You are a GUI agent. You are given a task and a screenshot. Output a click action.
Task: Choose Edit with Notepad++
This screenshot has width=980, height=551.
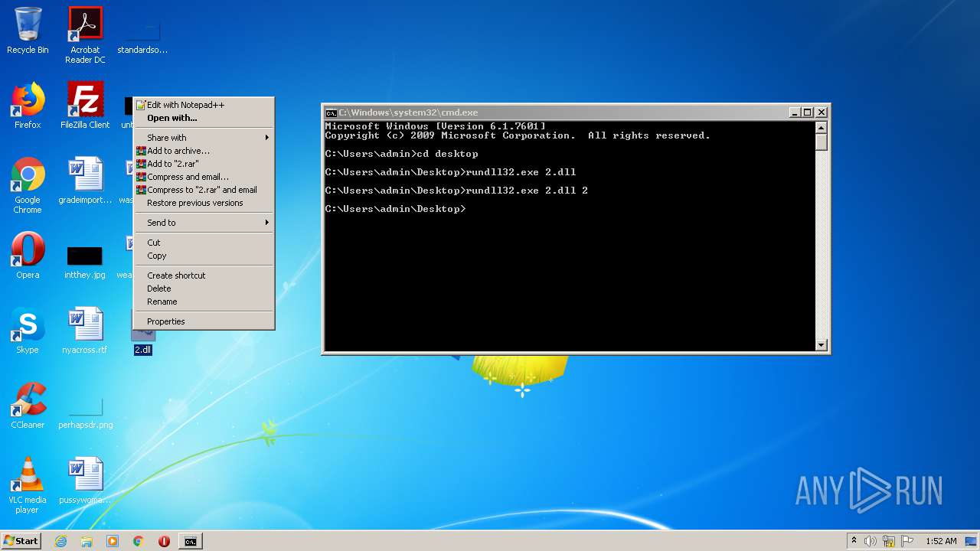tap(204, 105)
